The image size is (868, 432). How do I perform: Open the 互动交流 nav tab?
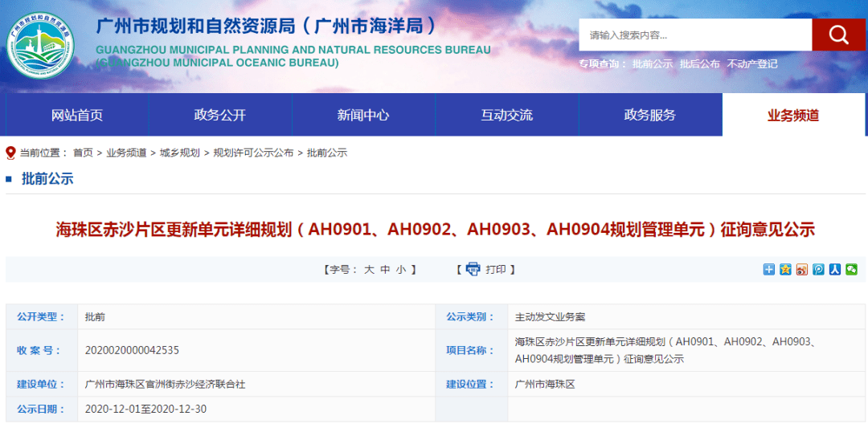(506, 115)
